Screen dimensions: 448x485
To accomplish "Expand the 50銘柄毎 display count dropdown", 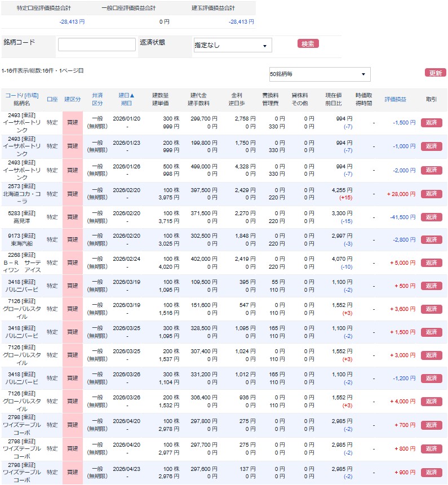I will [320, 74].
